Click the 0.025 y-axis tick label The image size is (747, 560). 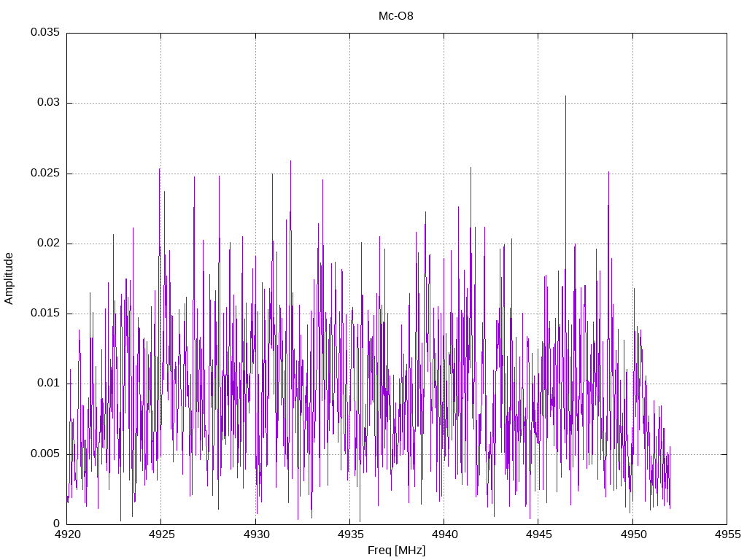[x=45, y=173]
